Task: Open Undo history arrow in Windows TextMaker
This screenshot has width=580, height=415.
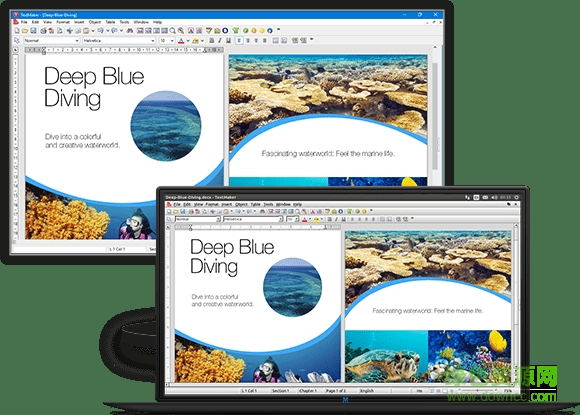Action: pos(108,30)
